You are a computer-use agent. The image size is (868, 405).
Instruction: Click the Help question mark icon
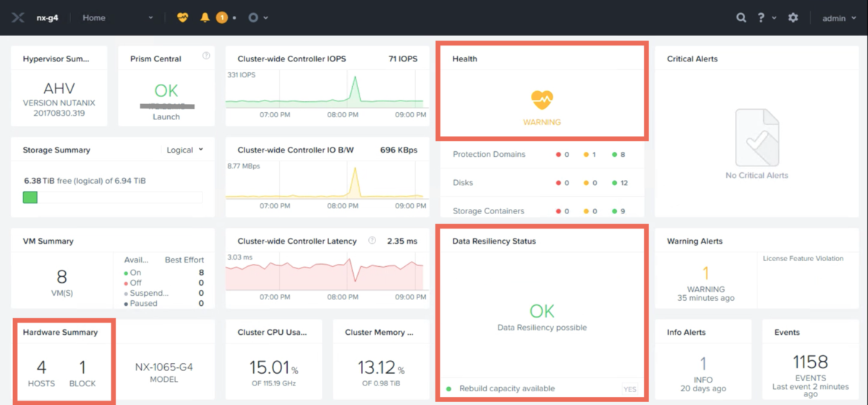(x=762, y=17)
